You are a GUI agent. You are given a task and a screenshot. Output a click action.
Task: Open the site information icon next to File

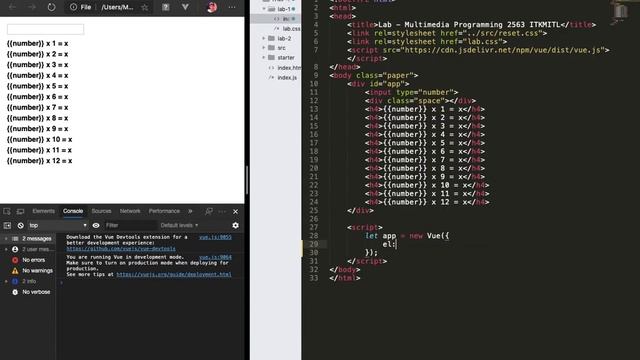[73, 7]
